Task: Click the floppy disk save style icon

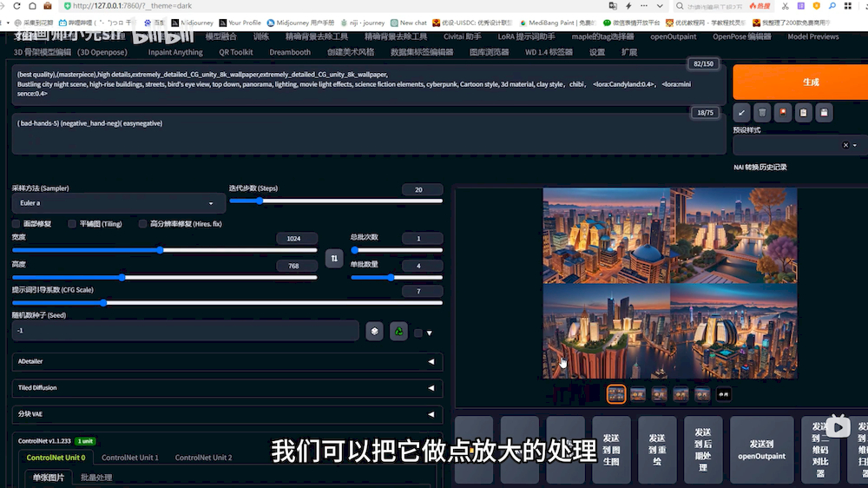Action: [x=825, y=112]
